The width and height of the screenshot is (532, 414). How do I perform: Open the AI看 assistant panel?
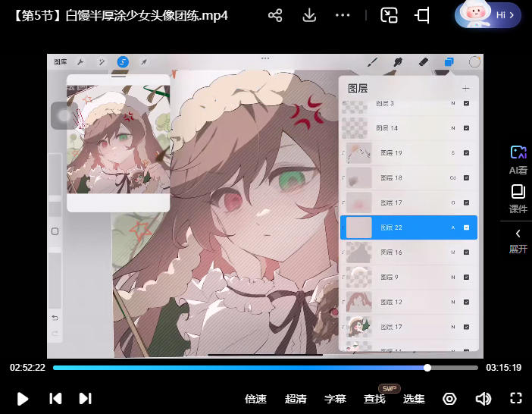coord(518,160)
